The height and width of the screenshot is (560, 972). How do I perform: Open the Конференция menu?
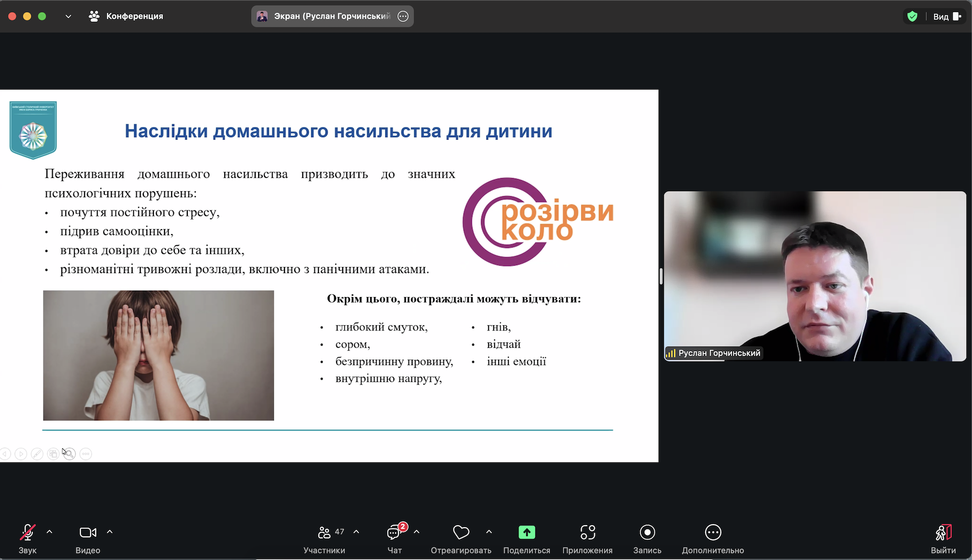(127, 16)
